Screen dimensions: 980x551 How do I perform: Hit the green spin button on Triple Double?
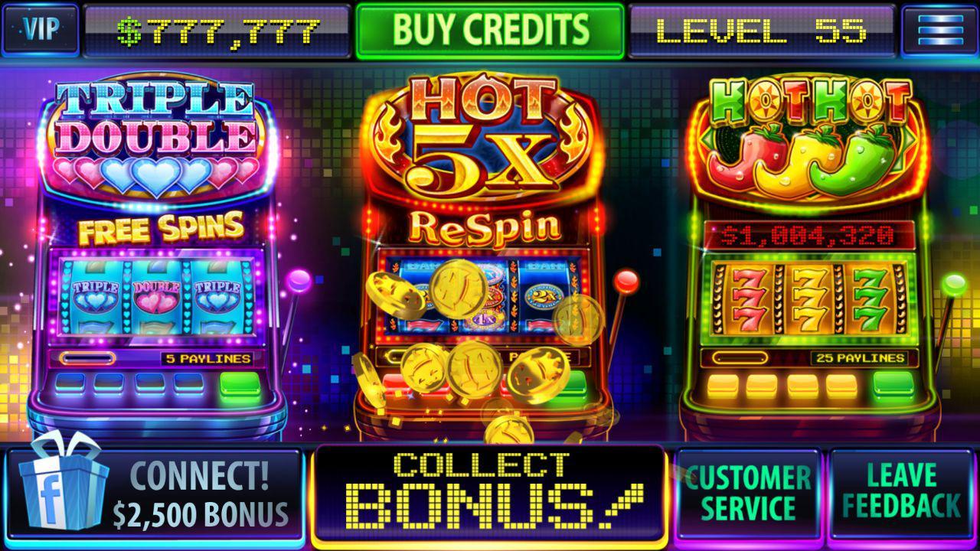click(240, 384)
